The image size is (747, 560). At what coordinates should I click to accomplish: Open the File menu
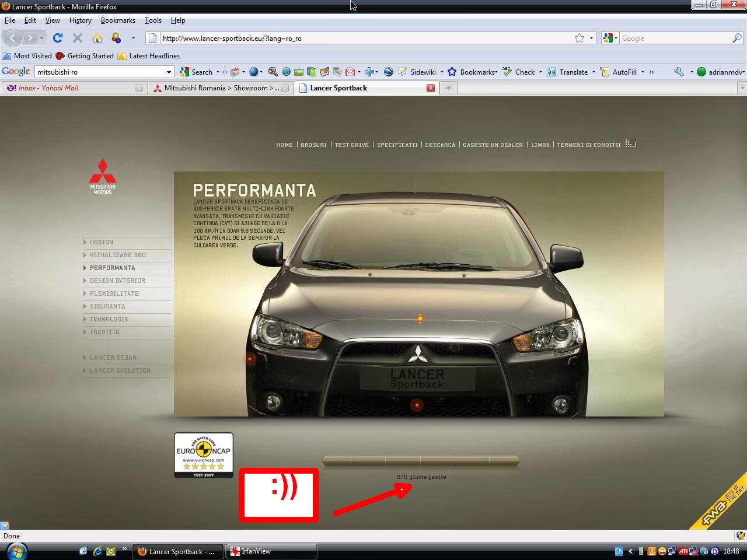tap(10, 20)
